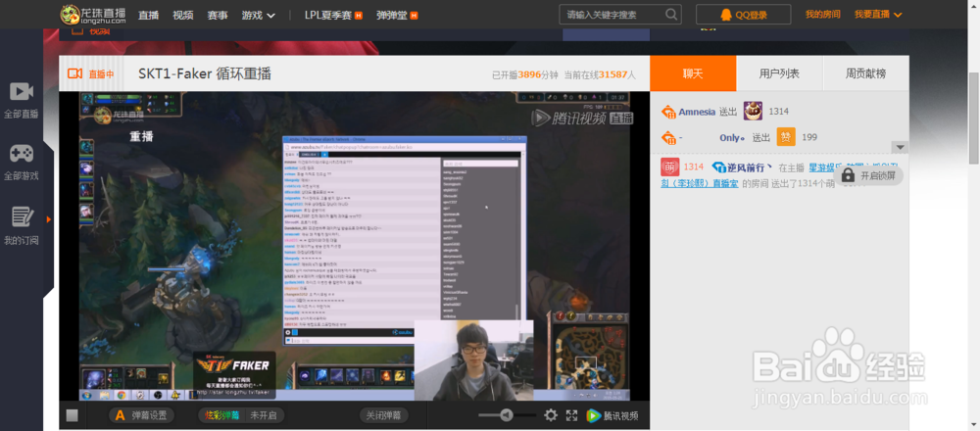980x431 pixels.
Task: Click the keyword search input field
Action: (612, 15)
